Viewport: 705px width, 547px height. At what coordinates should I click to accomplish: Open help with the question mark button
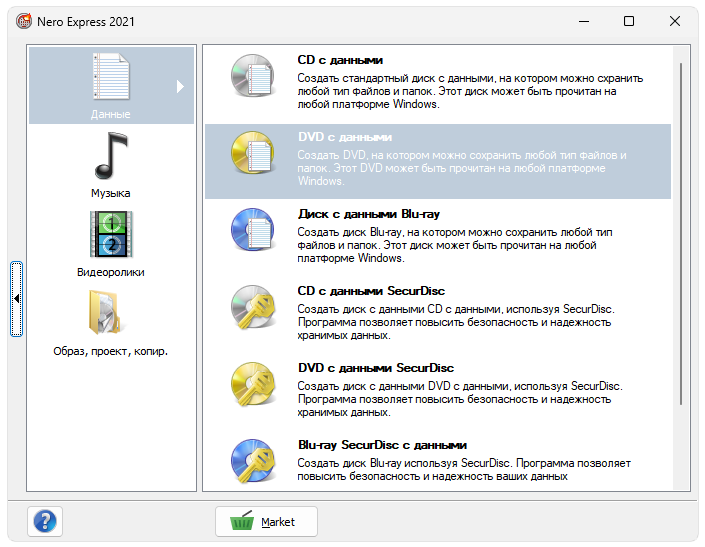45,521
